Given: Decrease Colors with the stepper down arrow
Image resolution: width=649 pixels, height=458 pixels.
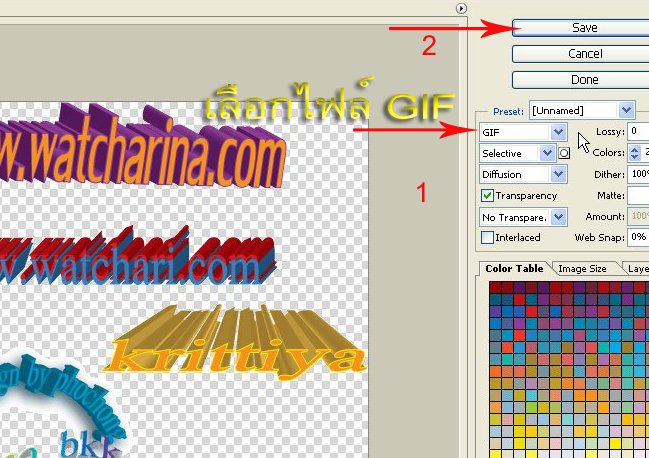Looking at the screenshot, I should pos(635,157).
